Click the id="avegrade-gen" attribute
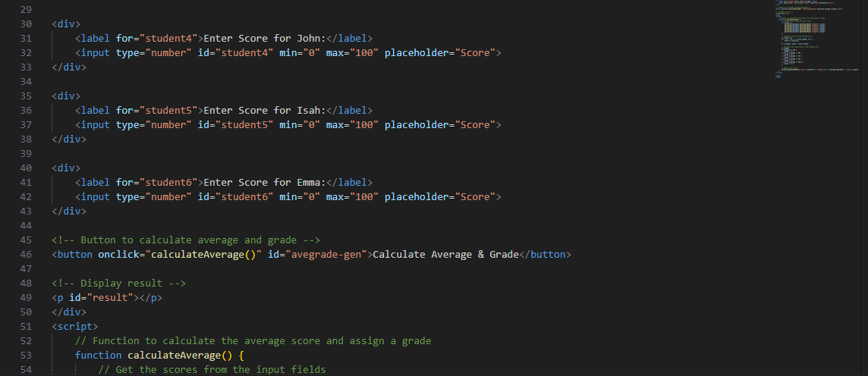 point(318,255)
